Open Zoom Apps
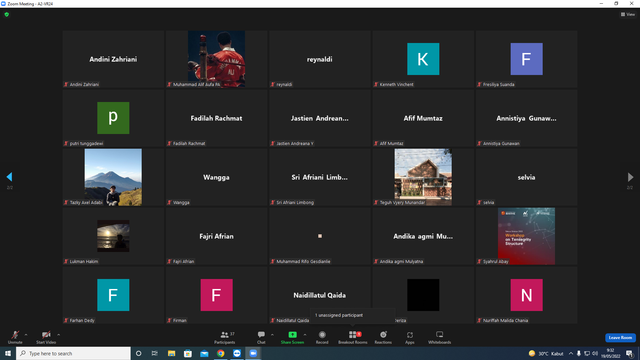The width and height of the screenshot is (640, 360). click(x=410, y=337)
